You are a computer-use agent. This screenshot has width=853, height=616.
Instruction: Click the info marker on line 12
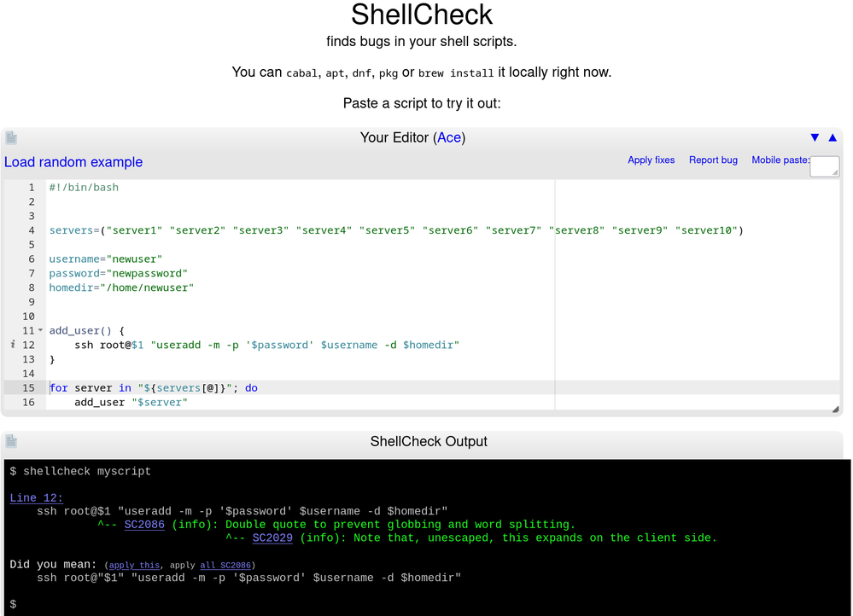(x=13, y=345)
